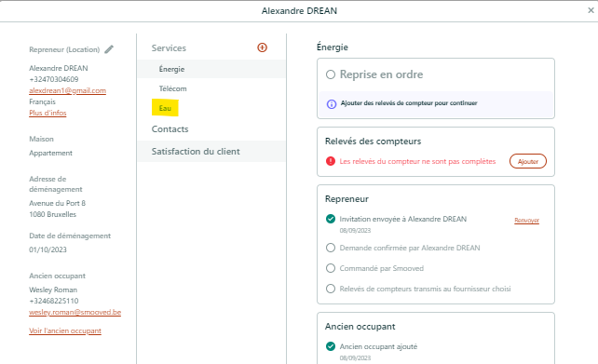This screenshot has height=364, width=598.
Task: Click the Ajouter button for meter readings
Action: click(528, 161)
